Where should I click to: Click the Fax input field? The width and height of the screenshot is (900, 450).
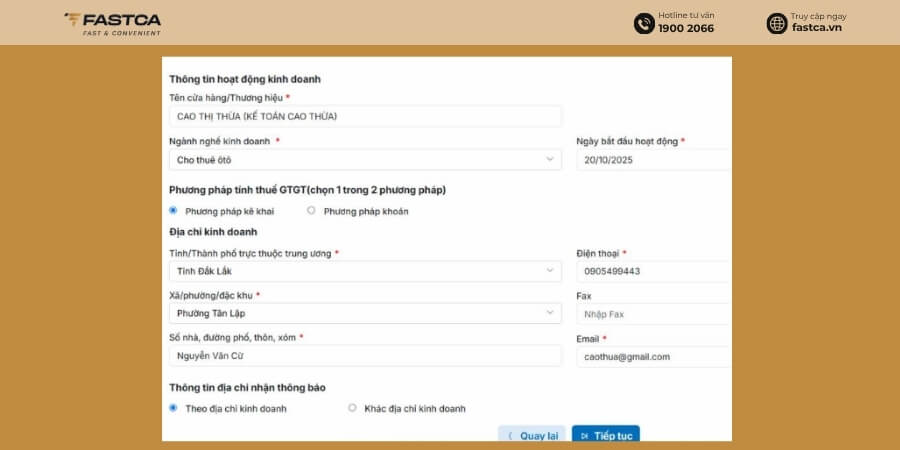pyautogui.click(x=654, y=314)
